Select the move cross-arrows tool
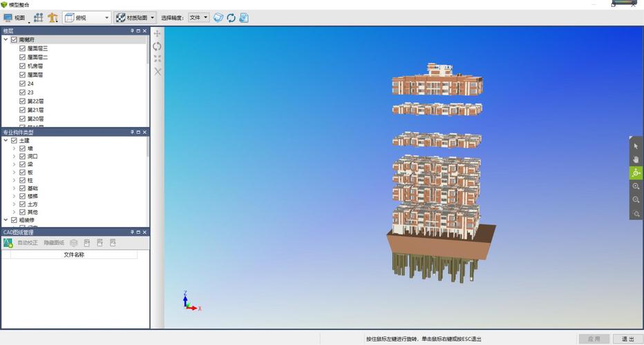The image size is (644, 345). [x=158, y=33]
